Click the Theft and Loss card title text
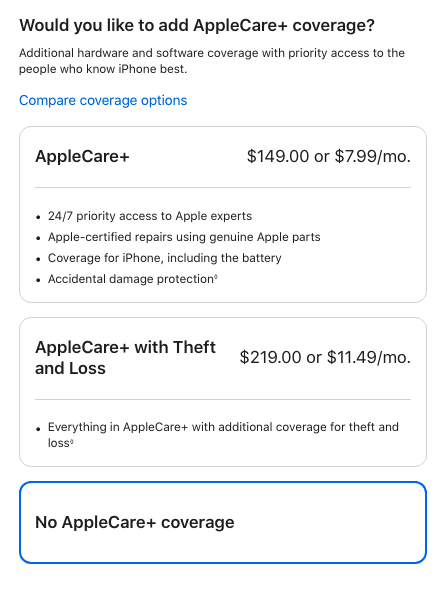 point(125,358)
